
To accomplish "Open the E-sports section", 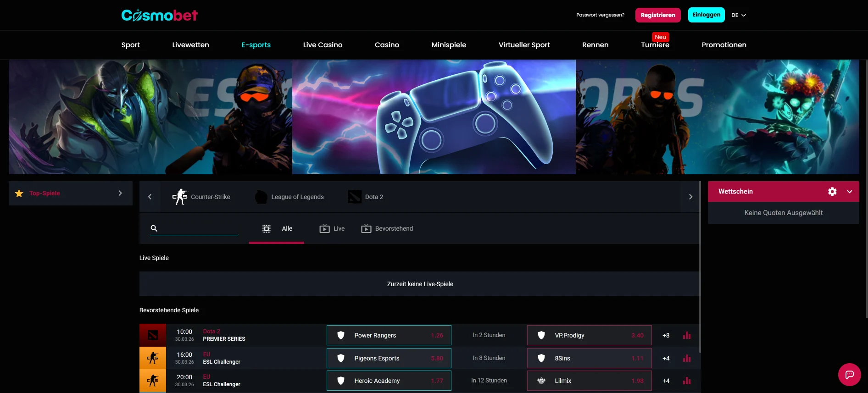I will (256, 45).
